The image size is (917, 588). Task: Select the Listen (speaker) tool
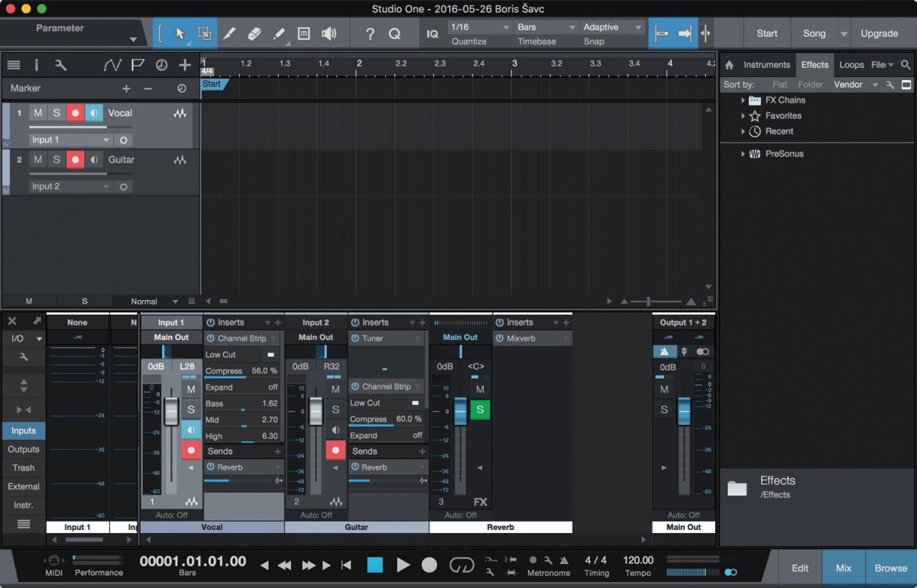(329, 34)
